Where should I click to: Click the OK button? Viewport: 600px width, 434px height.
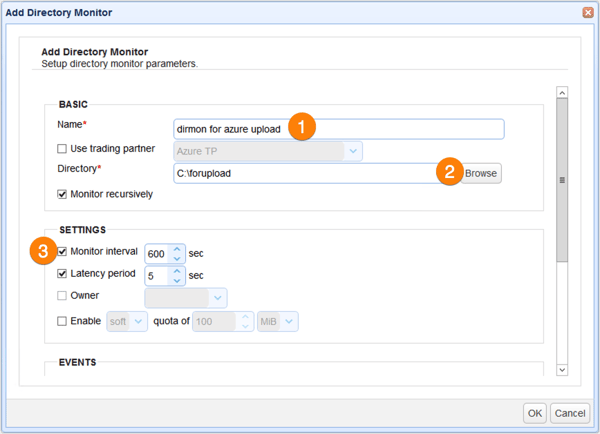tap(535, 413)
